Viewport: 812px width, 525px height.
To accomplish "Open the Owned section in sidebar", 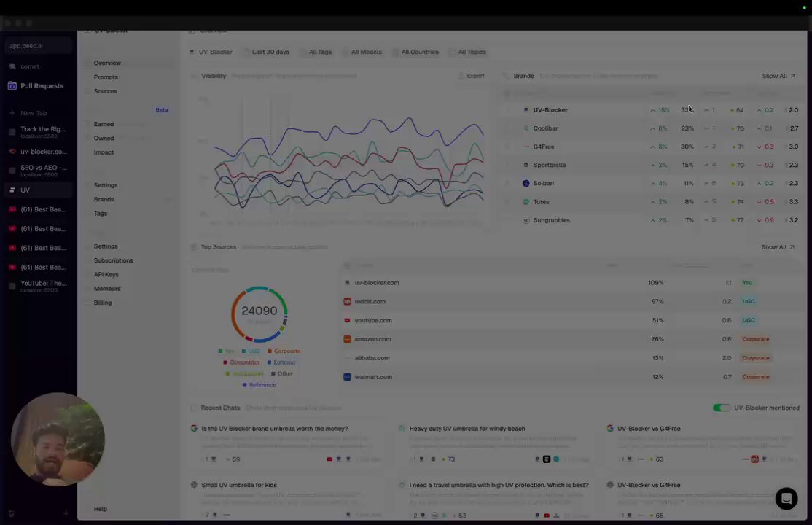I will click(104, 138).
